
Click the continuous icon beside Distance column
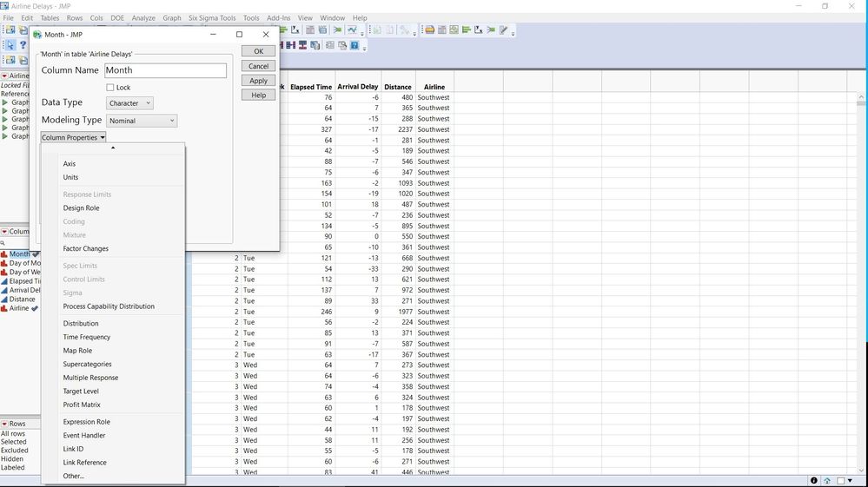pos(4,299)
